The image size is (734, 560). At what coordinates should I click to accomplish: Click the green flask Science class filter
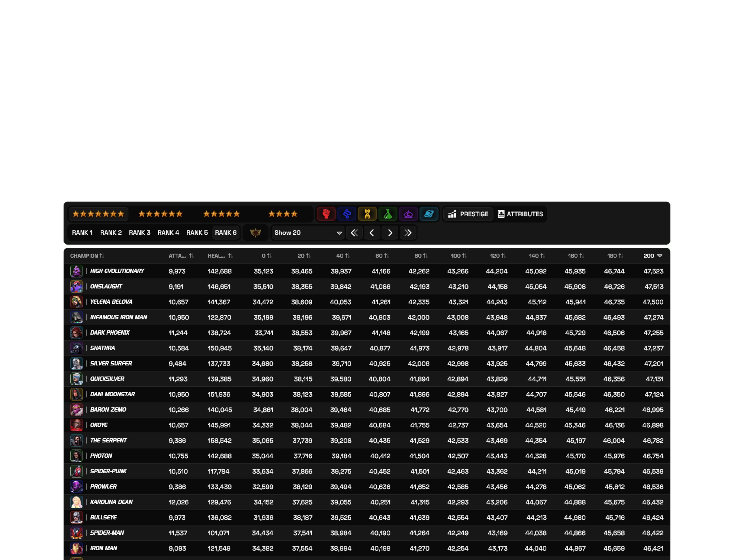(x=388, y=214)
